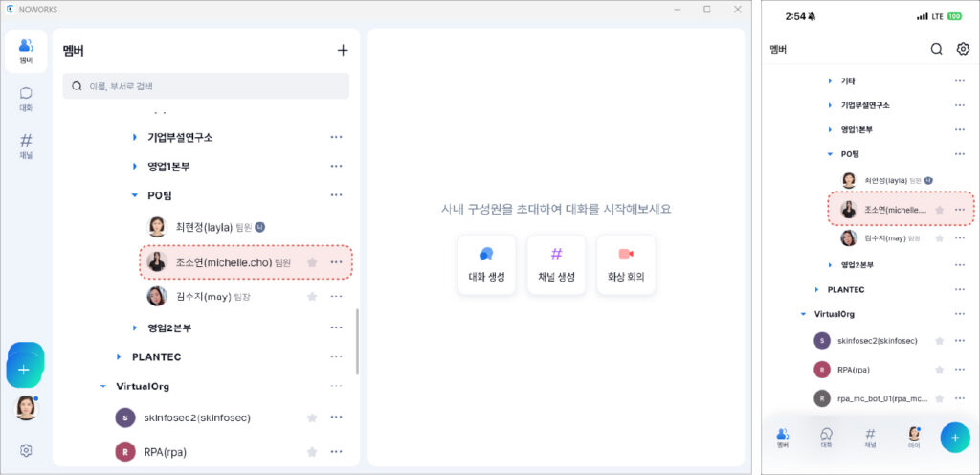The image size is (980, 475).
Task: Click the name and department search field
Action: tap(206, 85)
